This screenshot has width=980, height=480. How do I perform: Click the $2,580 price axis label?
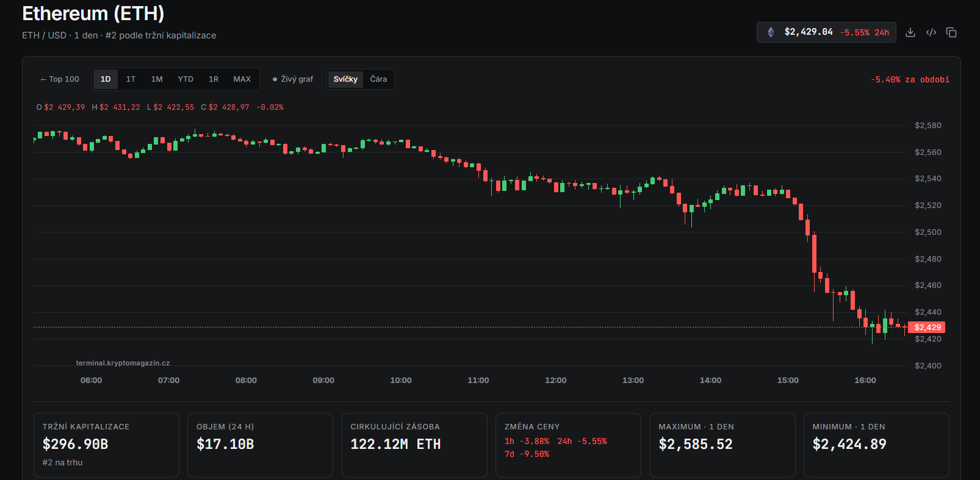pos(928,126)
